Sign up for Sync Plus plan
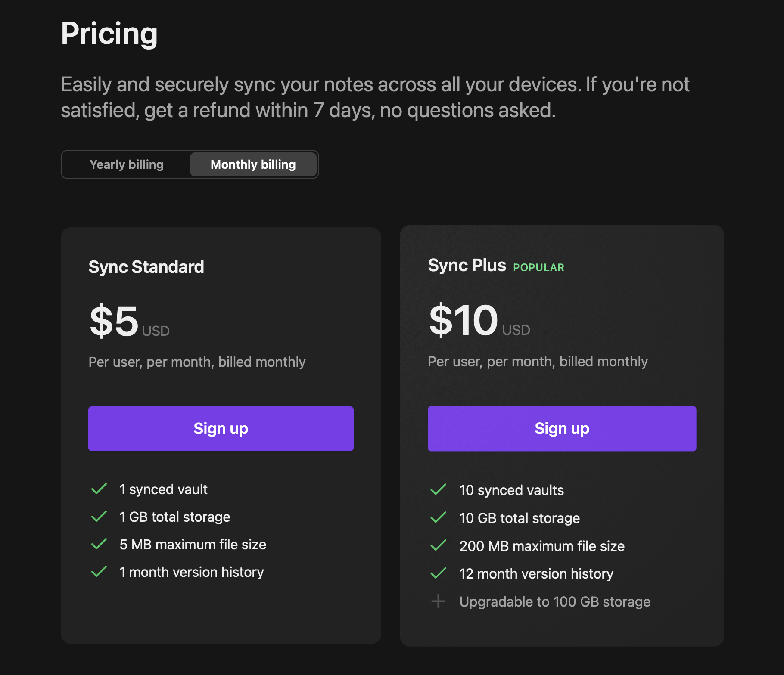Screen dimensions: 784x675 click(562, 429)
